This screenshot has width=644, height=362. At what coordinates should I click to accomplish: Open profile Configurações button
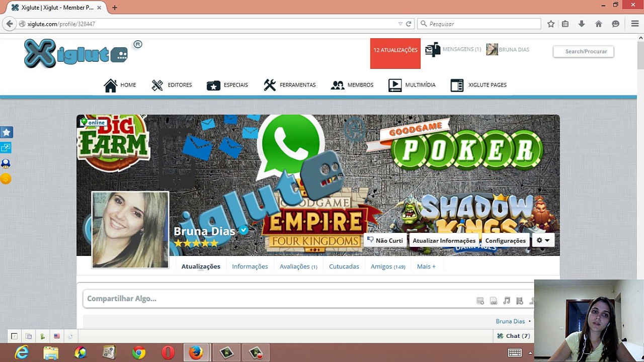tap(505, 240)
